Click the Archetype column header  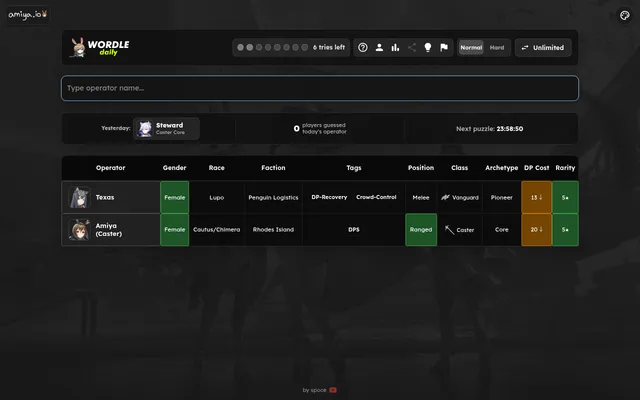501,168
